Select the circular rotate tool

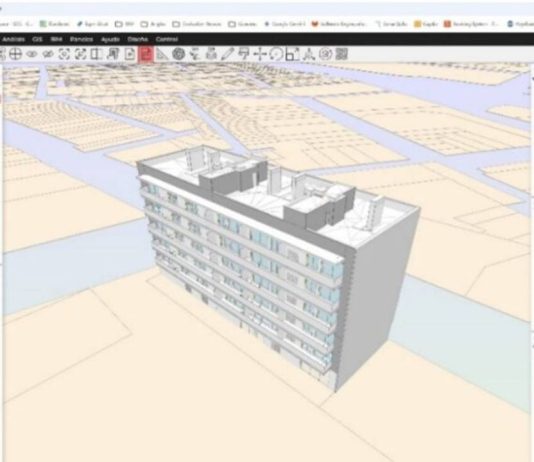point(276,54)
